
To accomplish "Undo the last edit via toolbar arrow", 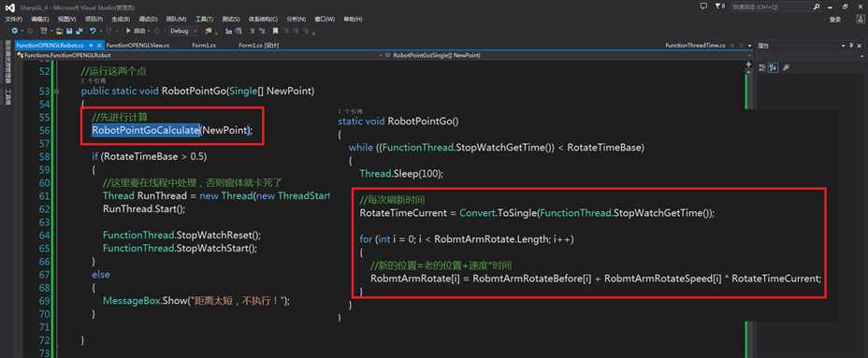I will coord(93,31).
